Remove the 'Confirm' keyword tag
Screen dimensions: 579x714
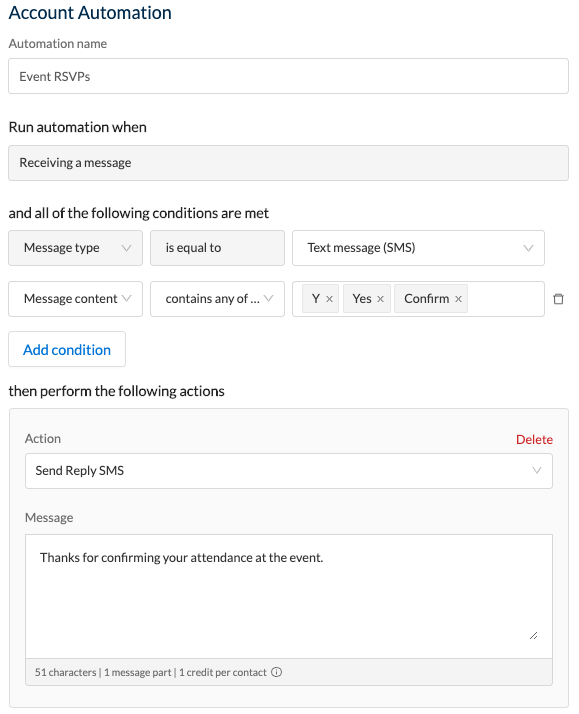click(458, 299)
